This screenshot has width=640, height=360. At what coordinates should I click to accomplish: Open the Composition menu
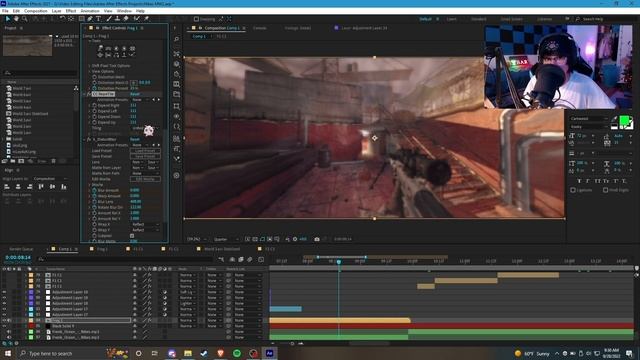point(36,11)
